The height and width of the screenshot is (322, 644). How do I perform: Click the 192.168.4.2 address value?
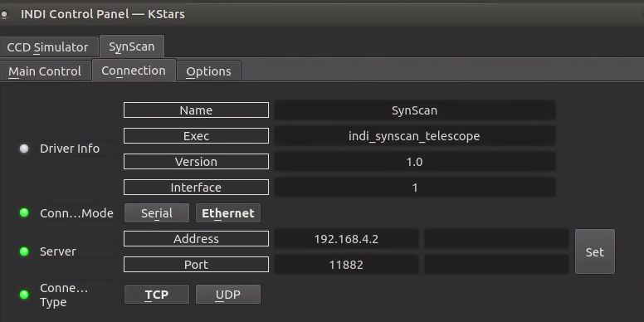coord(346,239)
